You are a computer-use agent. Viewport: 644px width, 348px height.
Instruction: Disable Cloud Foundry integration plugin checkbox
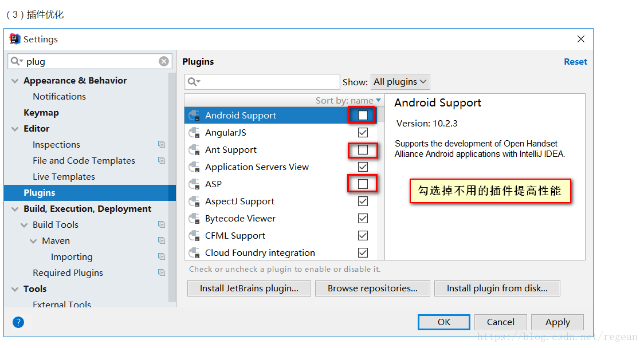(x=363, y=253)
